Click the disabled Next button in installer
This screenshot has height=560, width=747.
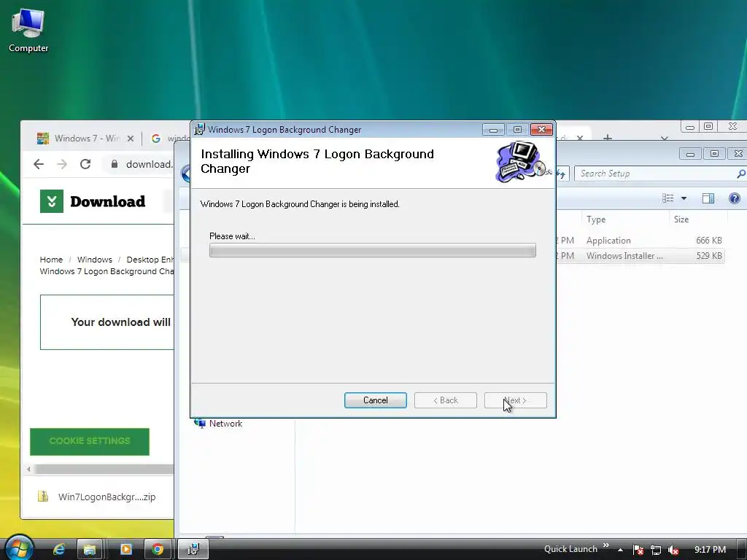click(516, 400)
